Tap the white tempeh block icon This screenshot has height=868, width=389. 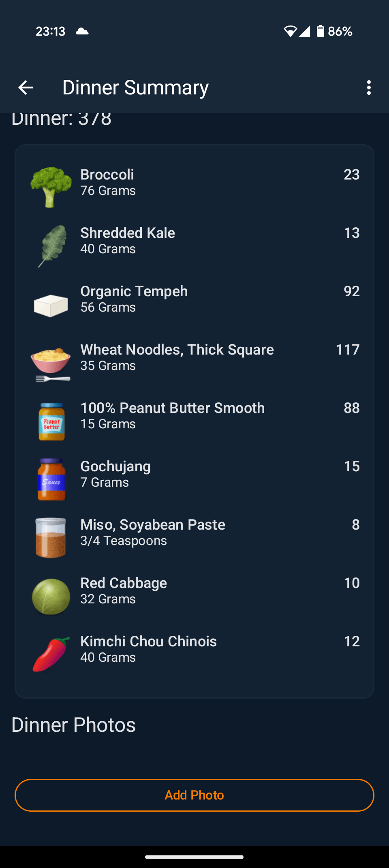coord(51,305)
